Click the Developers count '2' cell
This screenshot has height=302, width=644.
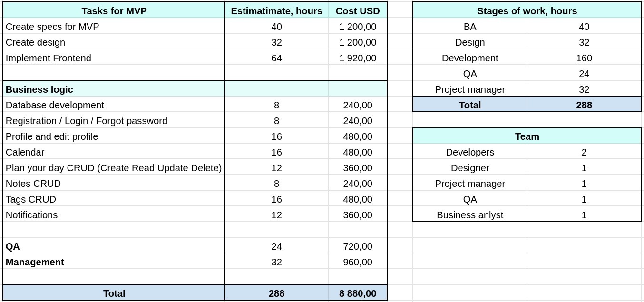click(584, 152)
